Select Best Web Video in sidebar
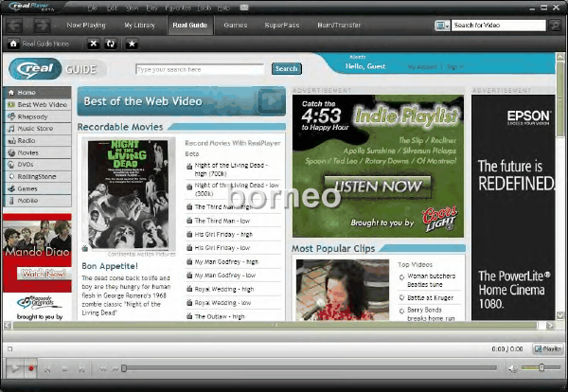568x392 pixels. click(38, 104)
